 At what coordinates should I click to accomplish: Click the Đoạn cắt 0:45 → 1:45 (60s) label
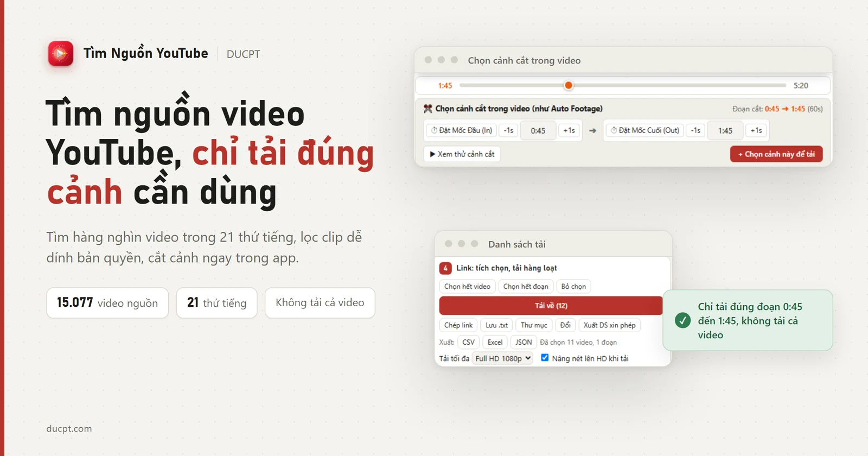(x=777, y=109)
